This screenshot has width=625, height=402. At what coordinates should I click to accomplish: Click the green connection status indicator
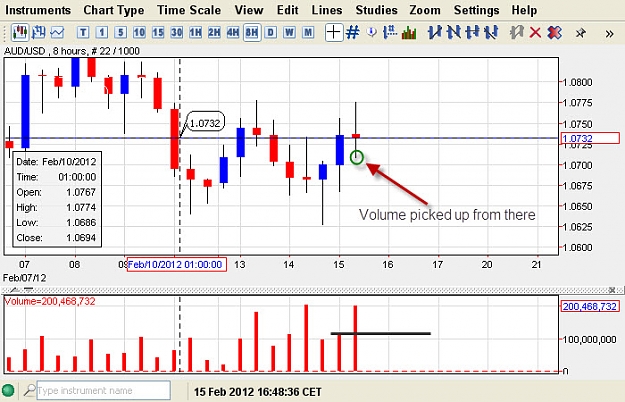pyautogui.click(x=8, y=390)
